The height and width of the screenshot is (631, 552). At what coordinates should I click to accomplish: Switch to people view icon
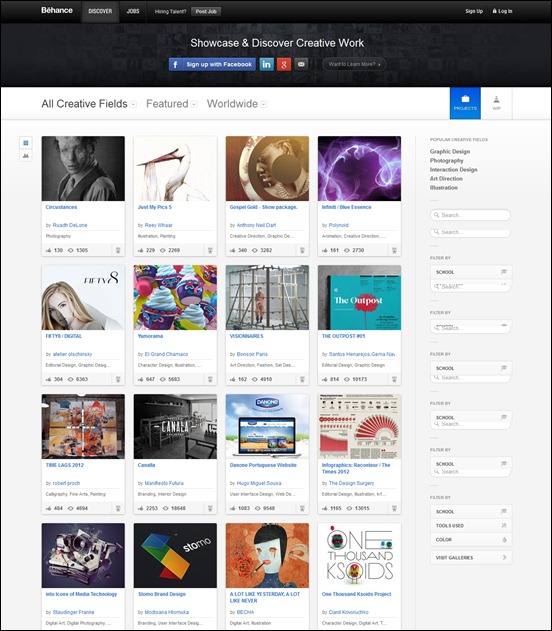tap(26, 156)
